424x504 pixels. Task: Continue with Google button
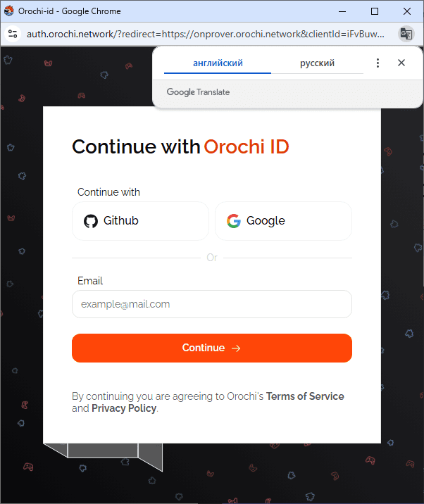[x=283, y=221]
